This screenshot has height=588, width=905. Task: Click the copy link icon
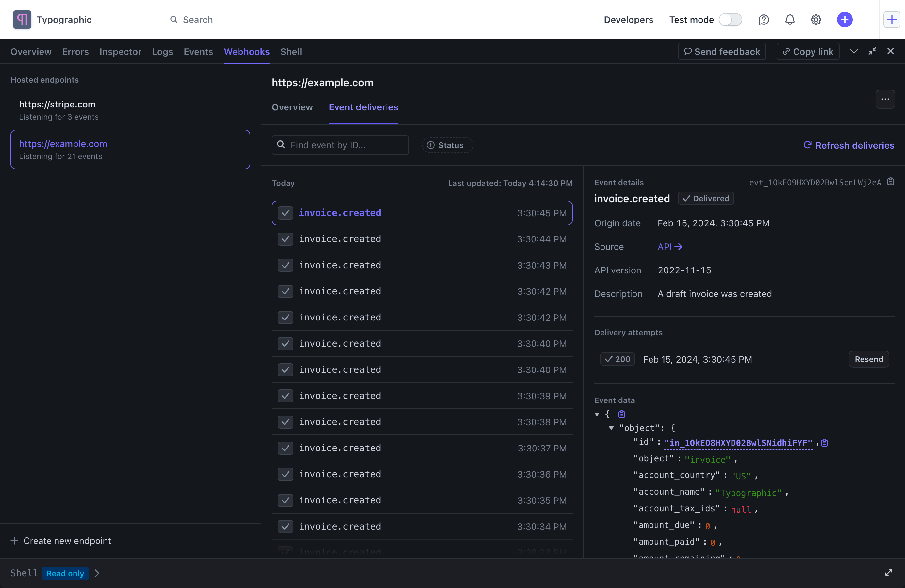(786, 51)
